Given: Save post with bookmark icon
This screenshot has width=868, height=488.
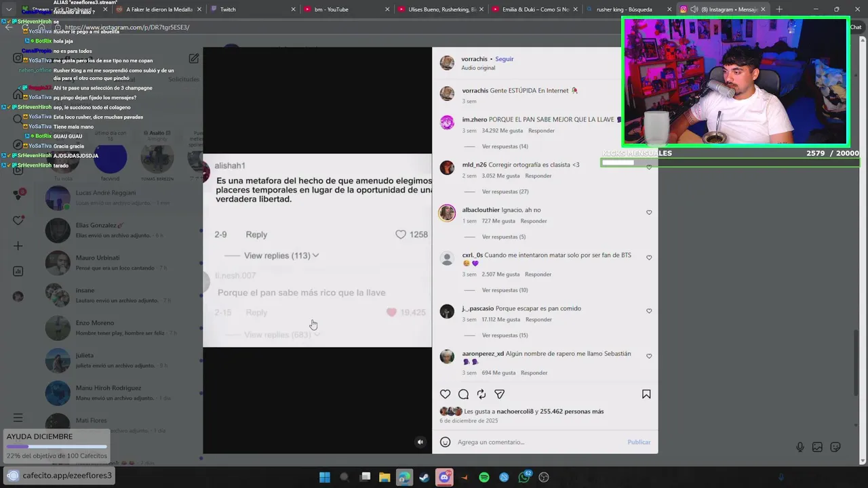Looking at the screenshot, I should 646,394.
